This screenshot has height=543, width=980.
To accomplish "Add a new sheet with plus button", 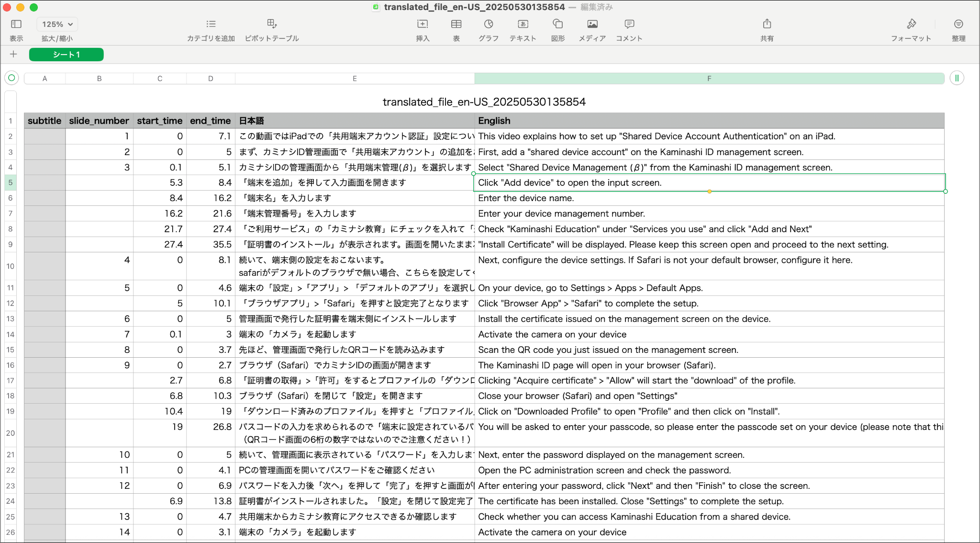I will point(13,54).
